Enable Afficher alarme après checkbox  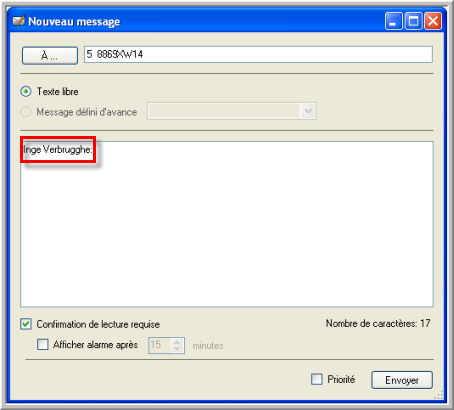[43, 344]
